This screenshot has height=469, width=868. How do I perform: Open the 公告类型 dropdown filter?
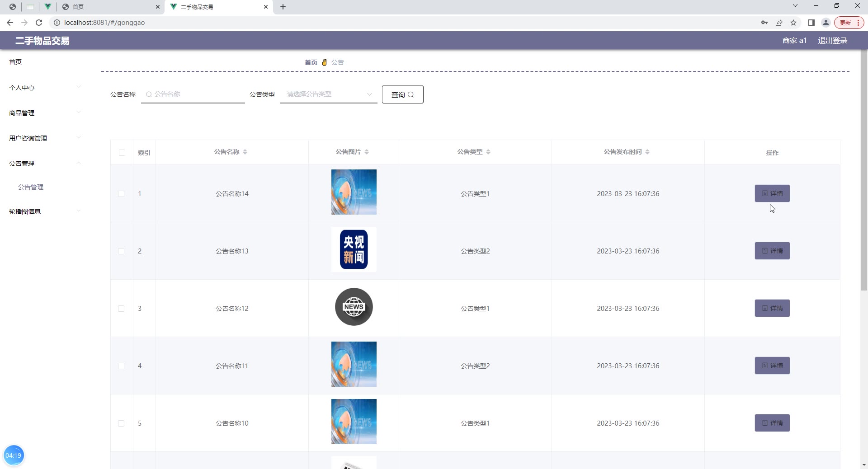click(x=329, y=94)
